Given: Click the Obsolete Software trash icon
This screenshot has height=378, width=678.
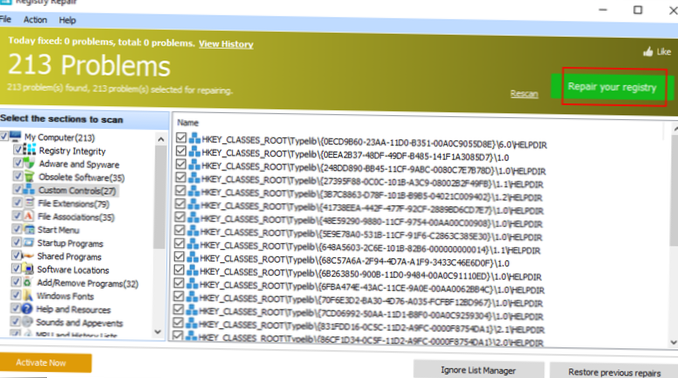Looking at the screenshot, I should (29, 176).
